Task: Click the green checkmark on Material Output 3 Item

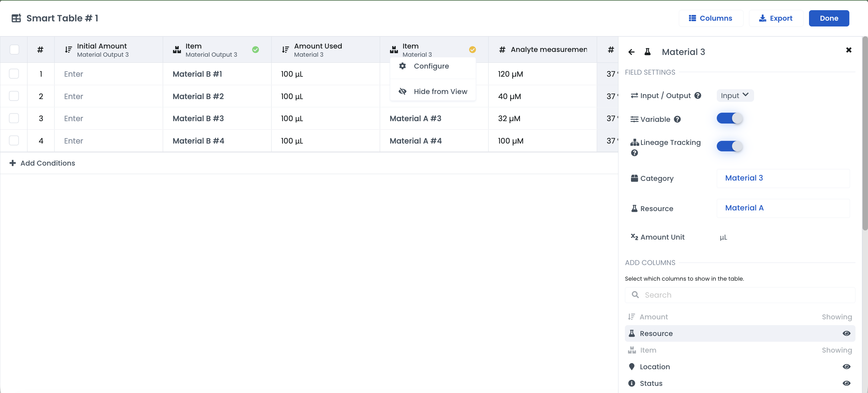Action: point(255,50)
